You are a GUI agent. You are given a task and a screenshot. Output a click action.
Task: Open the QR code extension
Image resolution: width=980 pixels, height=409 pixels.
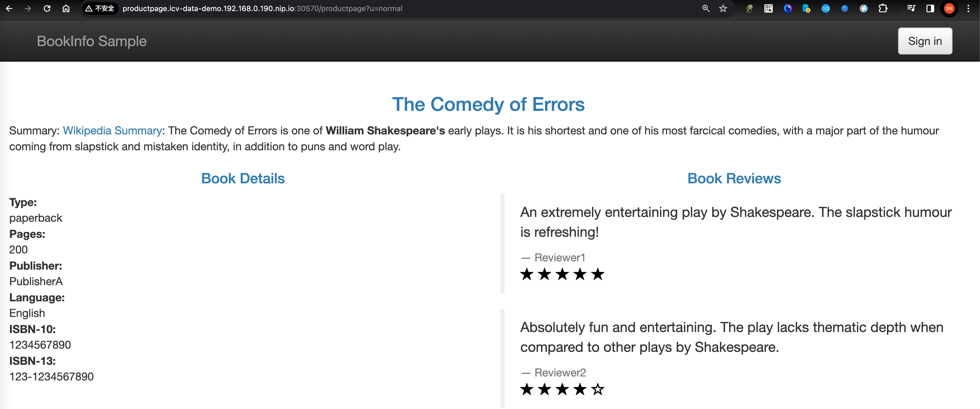pyautogui.click(x=769, y=8)
